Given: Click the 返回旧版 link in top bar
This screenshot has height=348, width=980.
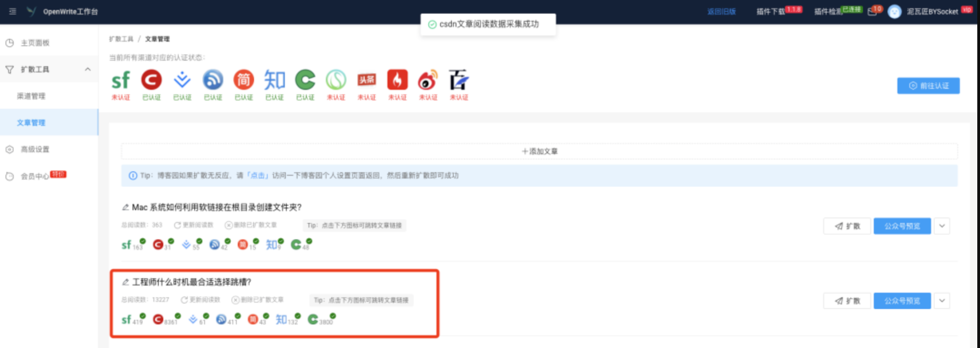Looking at the screenshot, I should [721, 12].
